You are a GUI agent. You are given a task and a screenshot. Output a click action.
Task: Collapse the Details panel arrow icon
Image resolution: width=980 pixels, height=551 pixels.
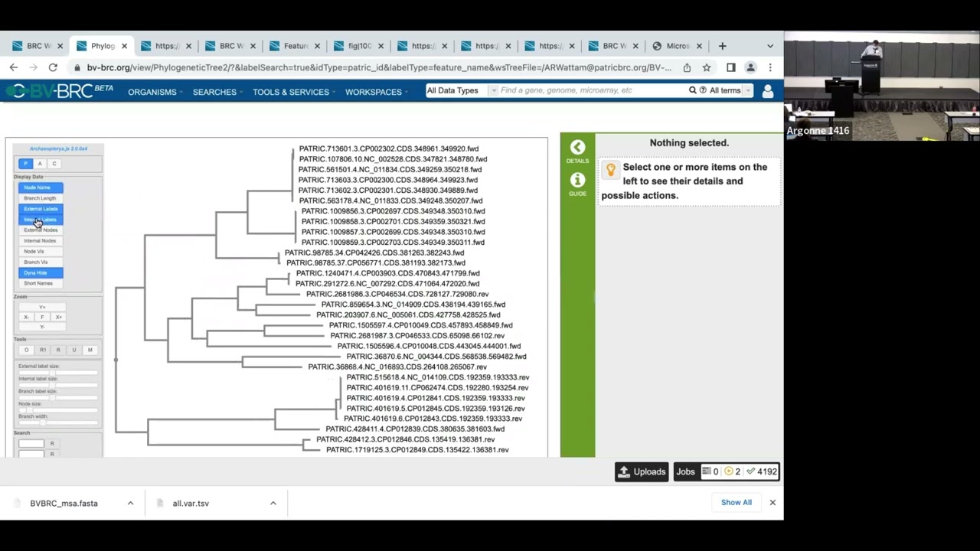click(577, 147)
